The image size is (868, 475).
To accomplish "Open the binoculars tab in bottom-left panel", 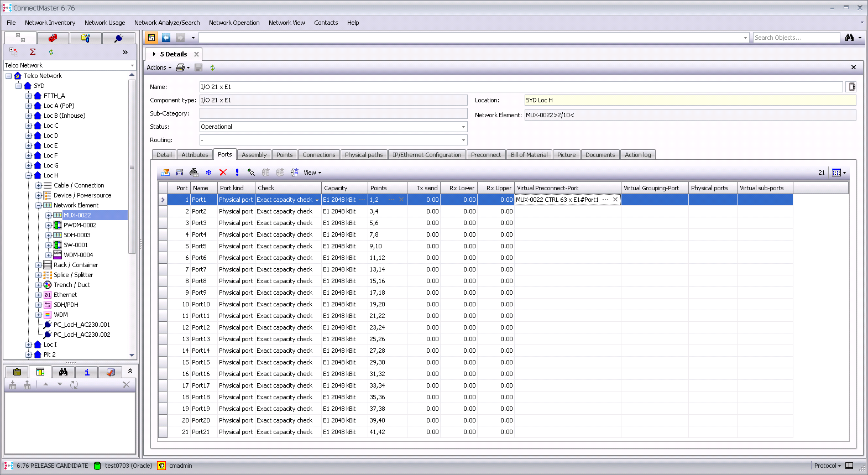I will (x=64, y=372).
